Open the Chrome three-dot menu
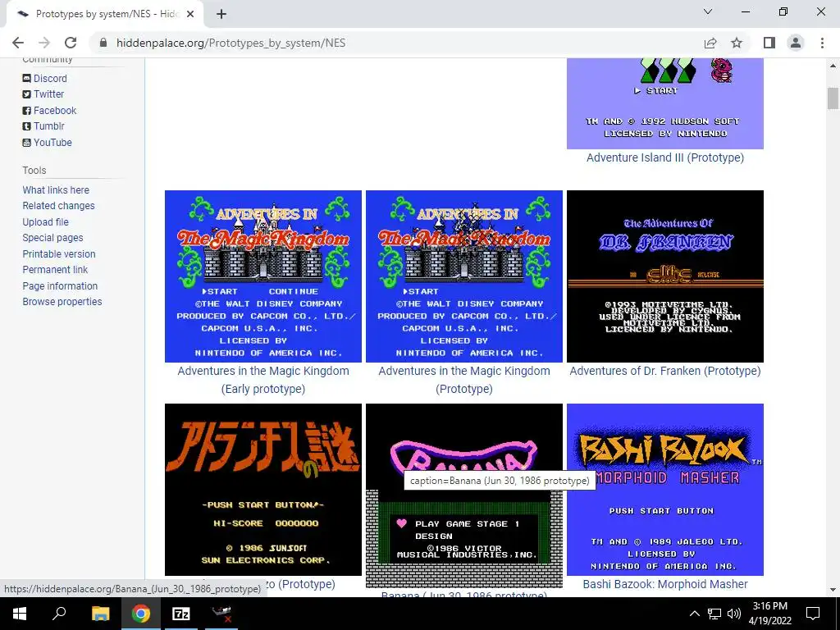This screenshot has height=630, width=840. coord(822,43)
